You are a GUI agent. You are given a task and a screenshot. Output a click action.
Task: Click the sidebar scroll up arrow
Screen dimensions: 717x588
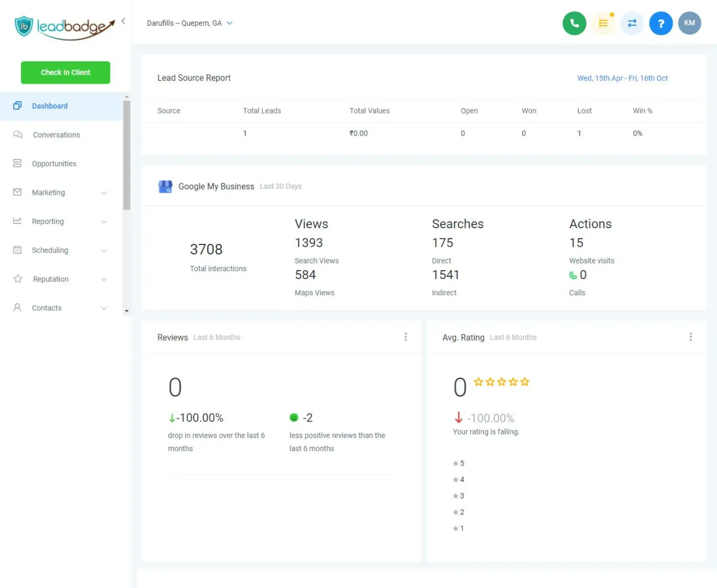[127, 97]
